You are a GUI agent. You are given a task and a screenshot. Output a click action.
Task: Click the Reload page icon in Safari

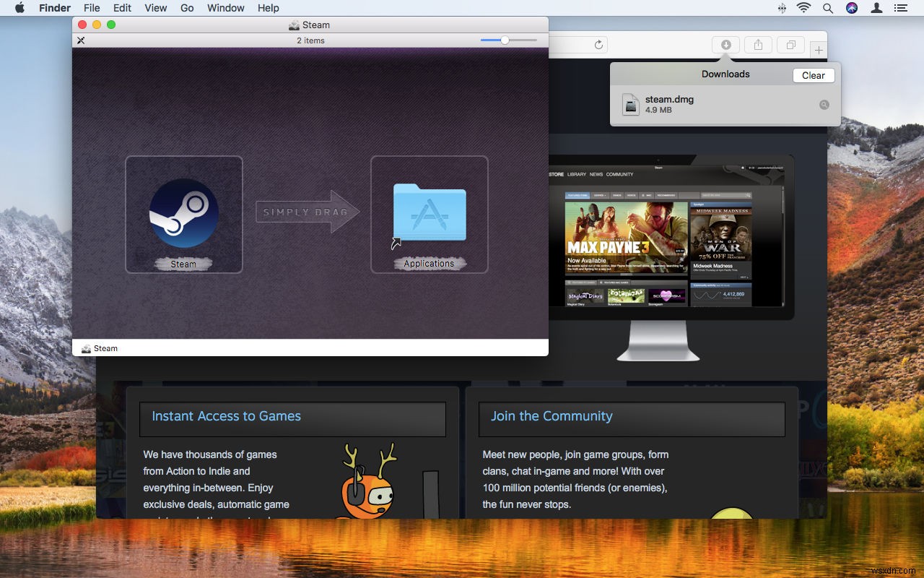[x=598, y=44]
